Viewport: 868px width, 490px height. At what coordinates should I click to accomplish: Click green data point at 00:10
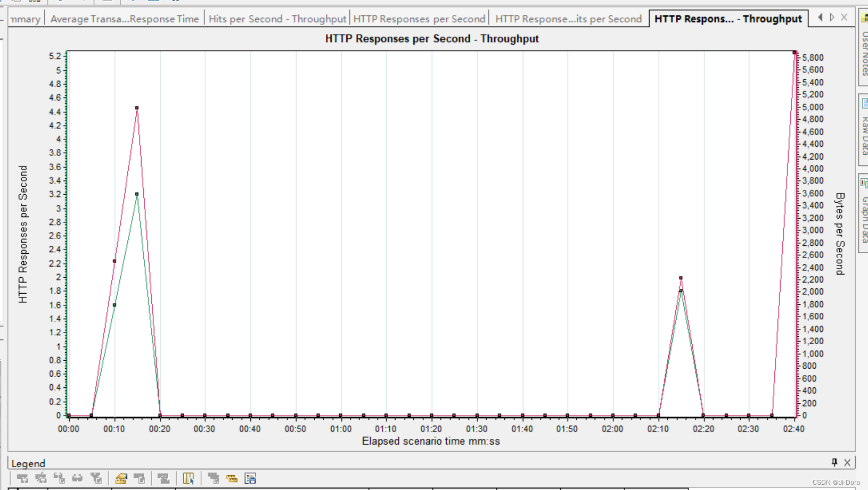click(x=114, y=305)
